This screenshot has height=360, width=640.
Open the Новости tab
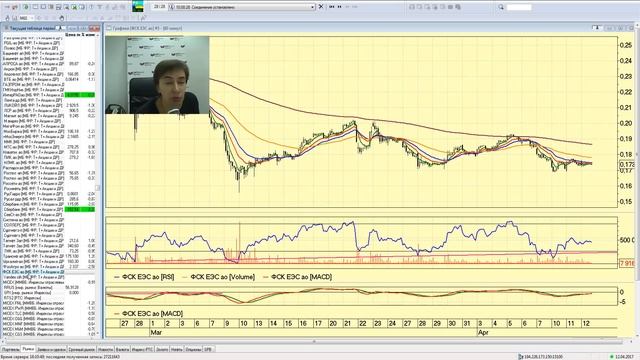105,349
